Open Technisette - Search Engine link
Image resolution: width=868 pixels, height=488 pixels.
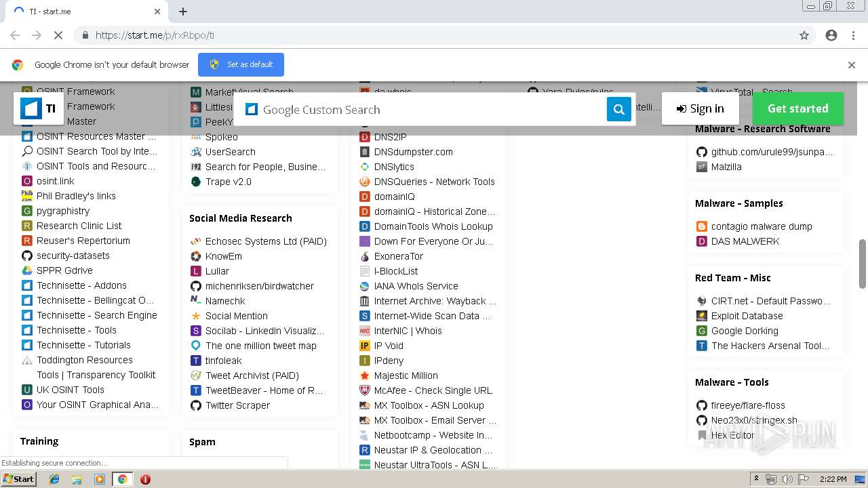point(97,315)
